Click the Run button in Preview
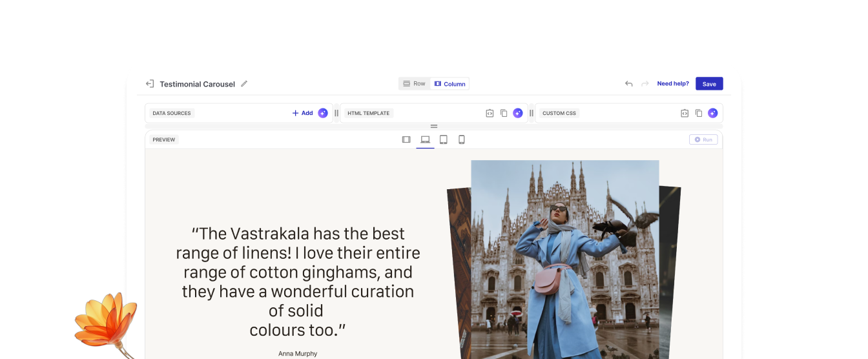 coord(703,139)
